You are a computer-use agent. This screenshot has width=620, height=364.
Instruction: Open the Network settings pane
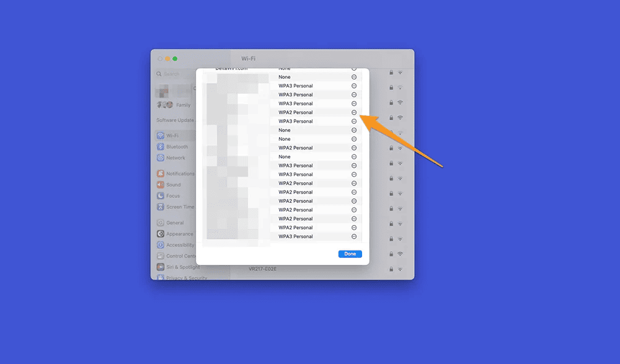[175, 158]
